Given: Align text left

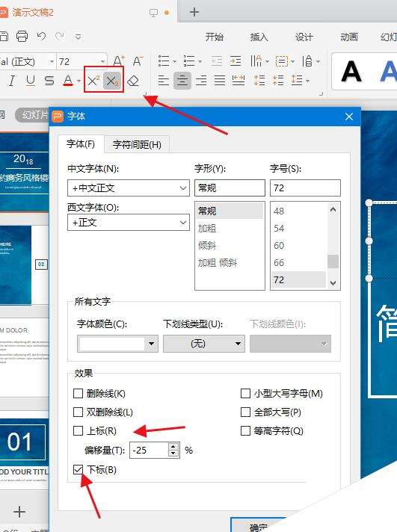Looking at the screenshot, I should pyautogui.click(x=164, y=81).
